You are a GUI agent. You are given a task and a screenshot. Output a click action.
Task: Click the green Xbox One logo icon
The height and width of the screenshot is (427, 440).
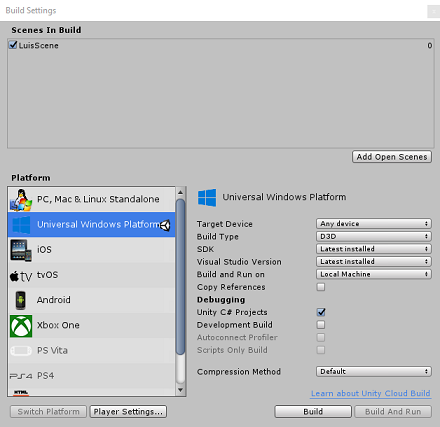click(x=21, y=326)
